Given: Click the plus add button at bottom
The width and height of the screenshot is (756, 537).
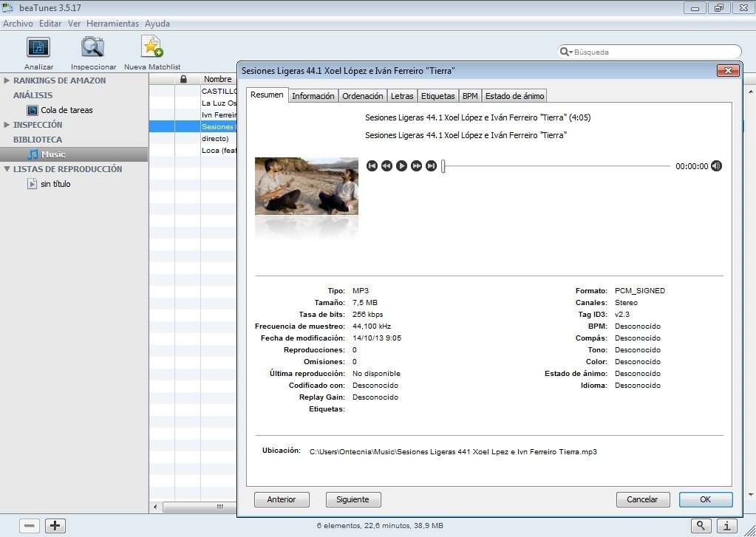Looking at the screenshot, I should (x=55, y=525).
